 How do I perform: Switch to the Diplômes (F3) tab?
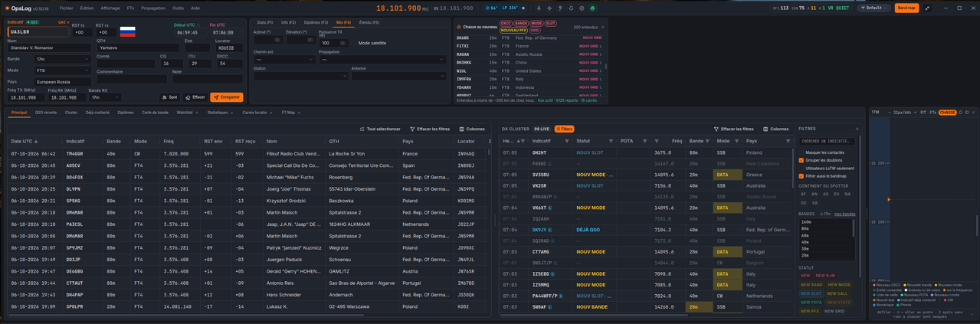[x=316, y=22]
